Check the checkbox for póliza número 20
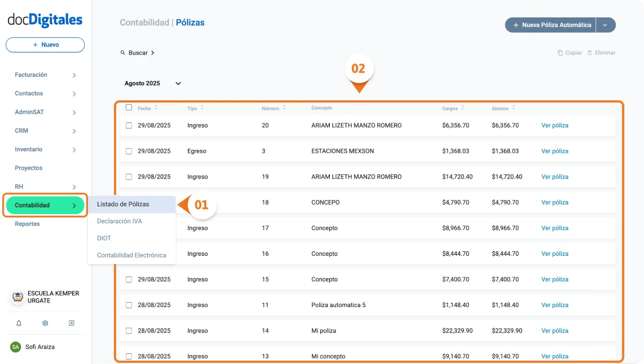The height and width of the screenshot is (364, 644). coord(127,125)
